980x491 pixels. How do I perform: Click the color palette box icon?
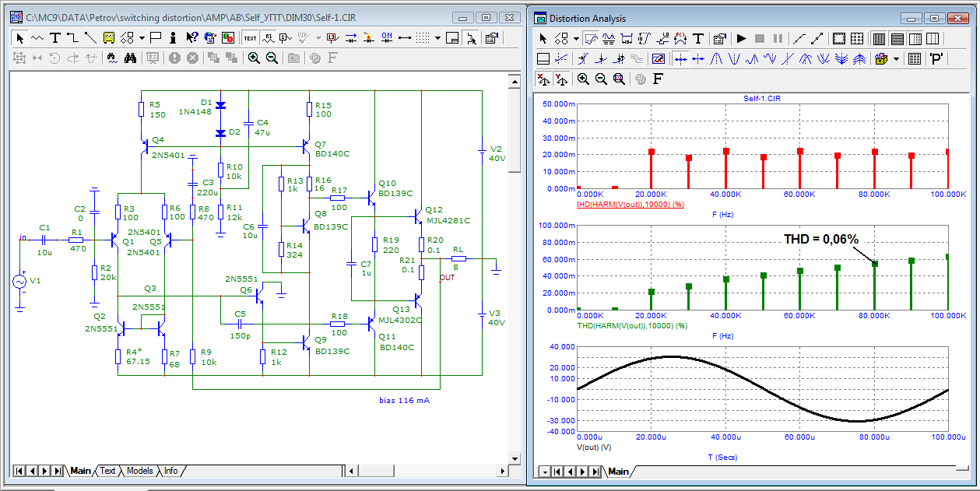[x=881, y=59]
